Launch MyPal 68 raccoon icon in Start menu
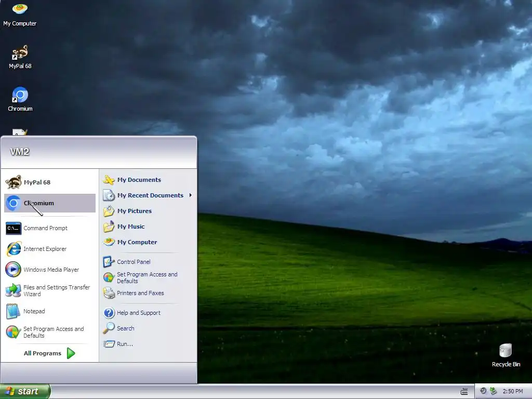This screenshot has height=399, width=532. pos(14,182)
